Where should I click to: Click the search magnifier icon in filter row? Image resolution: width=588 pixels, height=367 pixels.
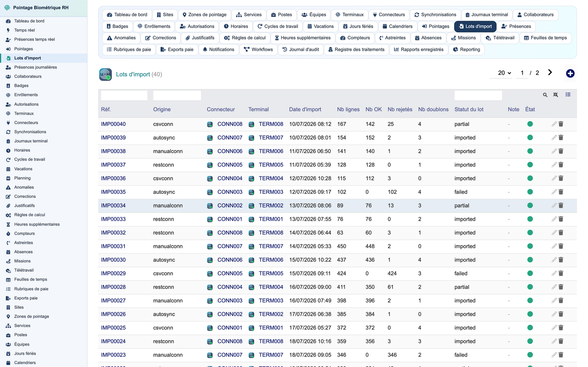tap(545, 95)
